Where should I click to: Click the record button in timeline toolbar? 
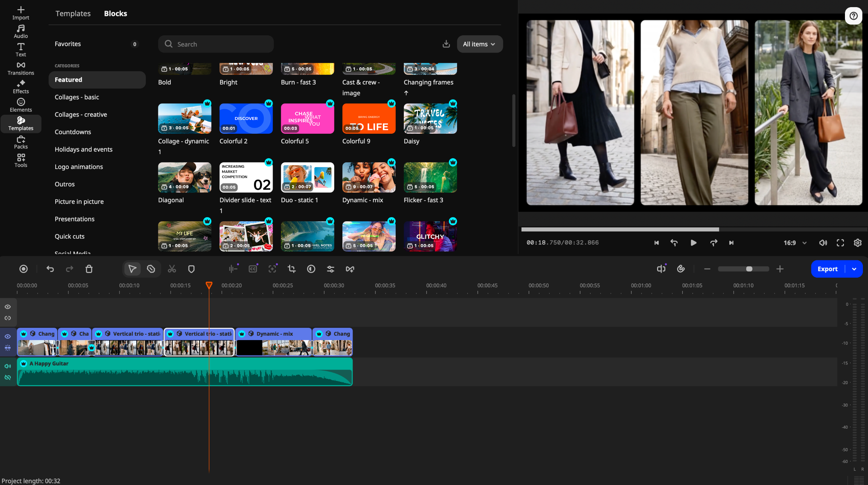pos(23,269)
